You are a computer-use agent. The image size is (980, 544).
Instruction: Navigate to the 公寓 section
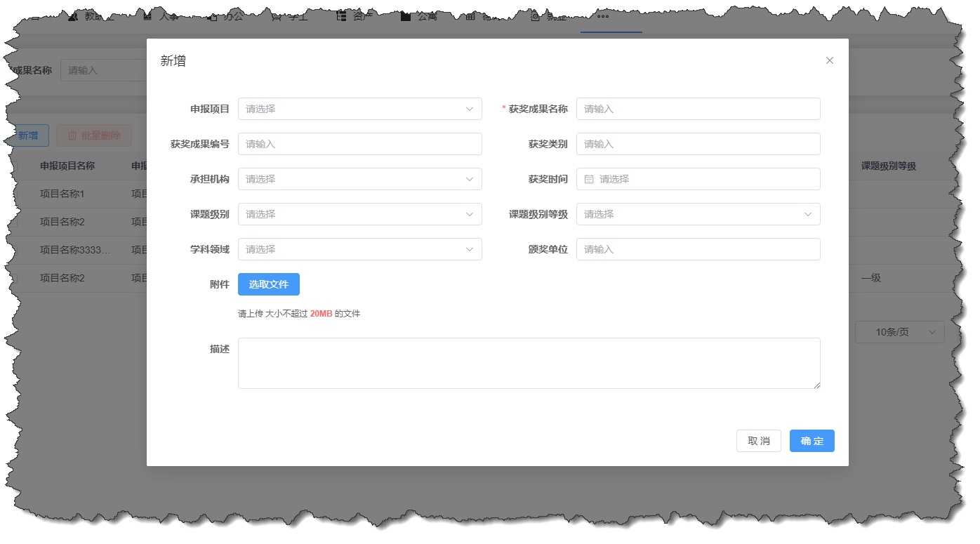click(x=406, y=16)
